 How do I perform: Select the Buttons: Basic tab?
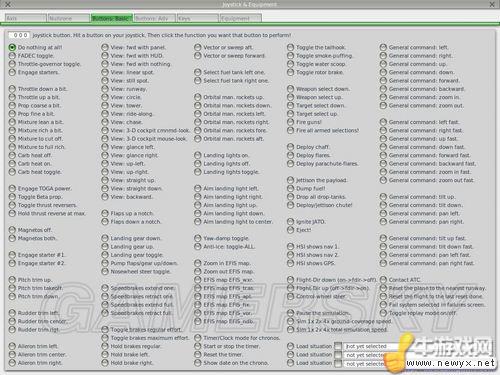pos(111,18)
